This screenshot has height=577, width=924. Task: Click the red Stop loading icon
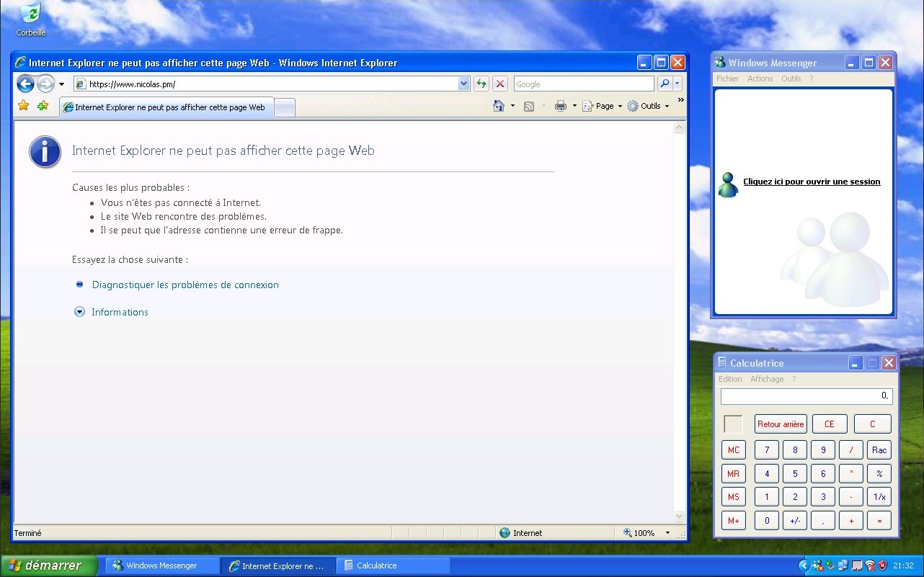coord(500,84)
